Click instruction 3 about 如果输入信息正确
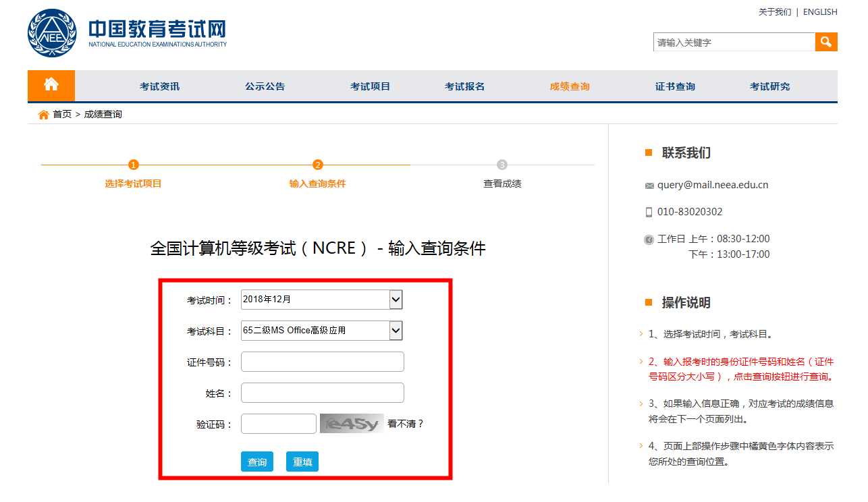The image size is (868, 502). pyautogui.click(x=741, y=412)
